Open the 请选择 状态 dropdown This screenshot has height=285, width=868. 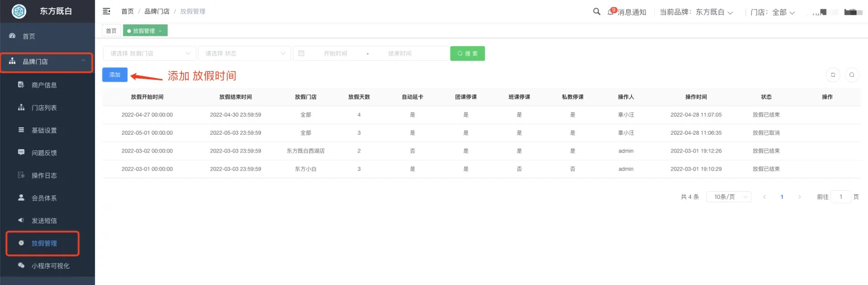[x=244, y=53]
